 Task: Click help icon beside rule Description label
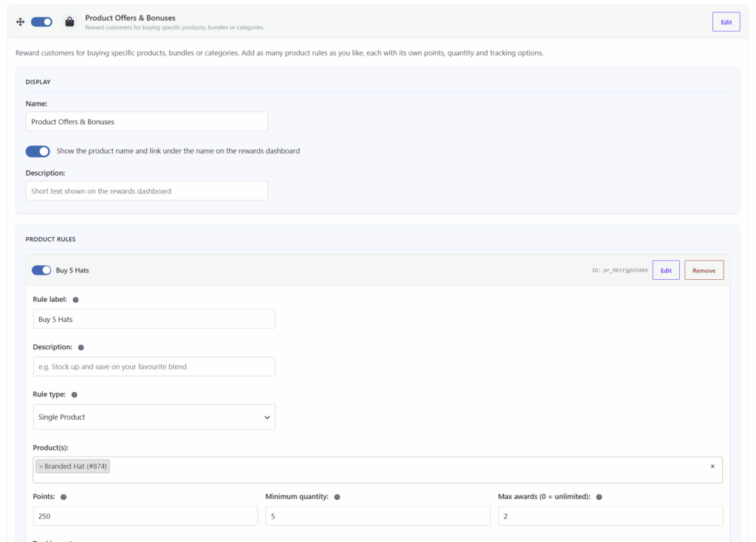(81, 347)
